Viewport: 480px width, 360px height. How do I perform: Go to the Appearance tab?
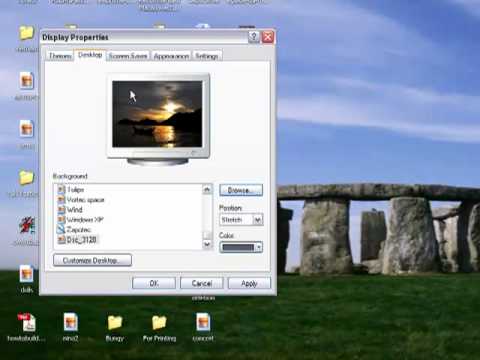(171, 56)
